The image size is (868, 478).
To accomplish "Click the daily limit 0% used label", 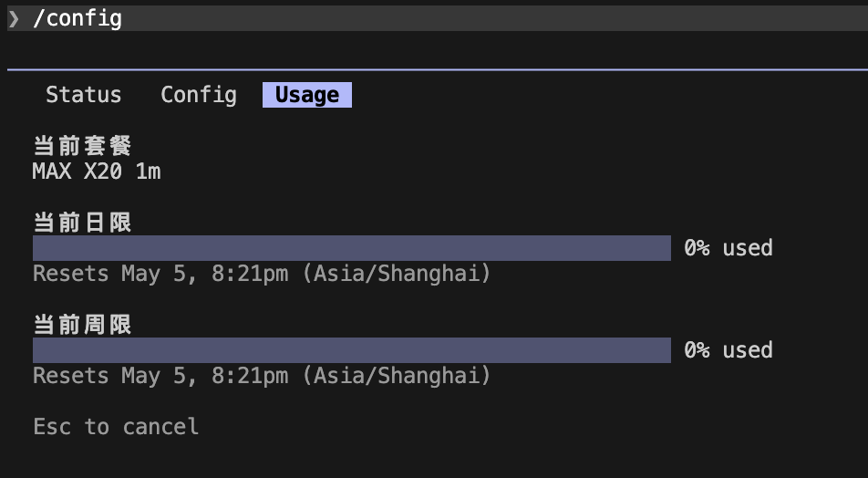I will click(728, 247).
